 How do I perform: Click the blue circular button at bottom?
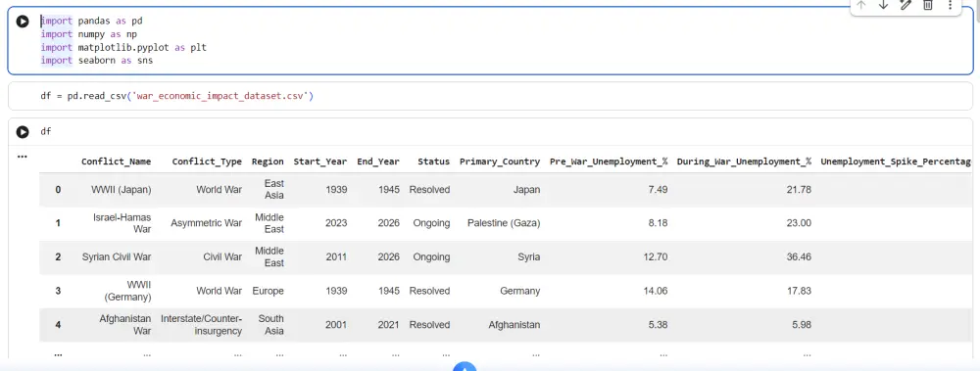(465, 367)
